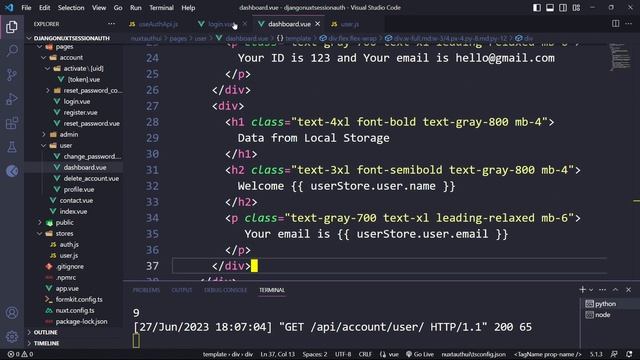The height and width of the screenshot is (360, 640).
Task: Open the View menu
Action: click(99, 7)
